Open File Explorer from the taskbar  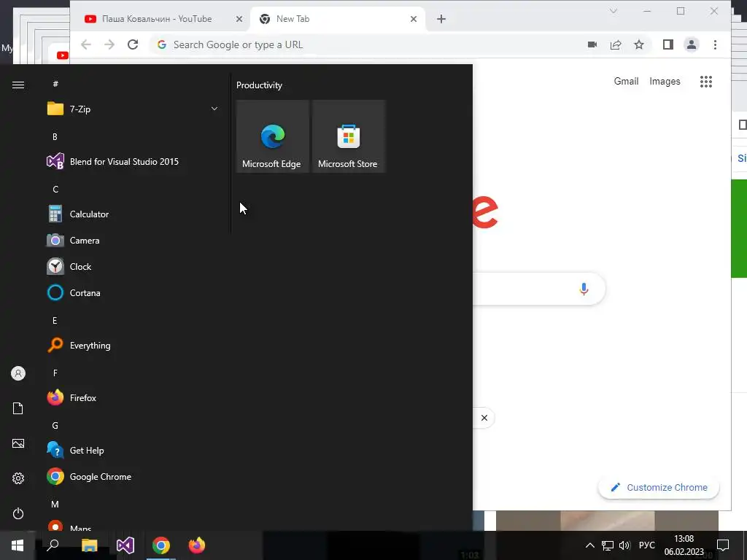89,545
